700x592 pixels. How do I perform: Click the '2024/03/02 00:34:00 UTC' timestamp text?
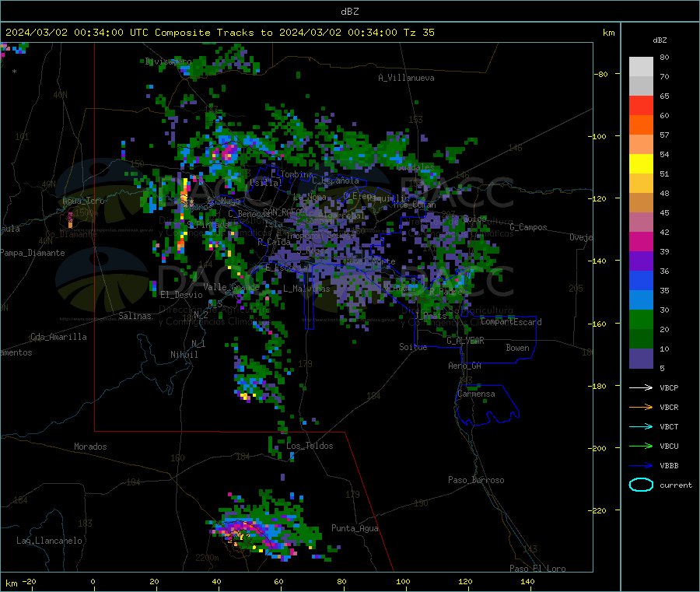76,33
